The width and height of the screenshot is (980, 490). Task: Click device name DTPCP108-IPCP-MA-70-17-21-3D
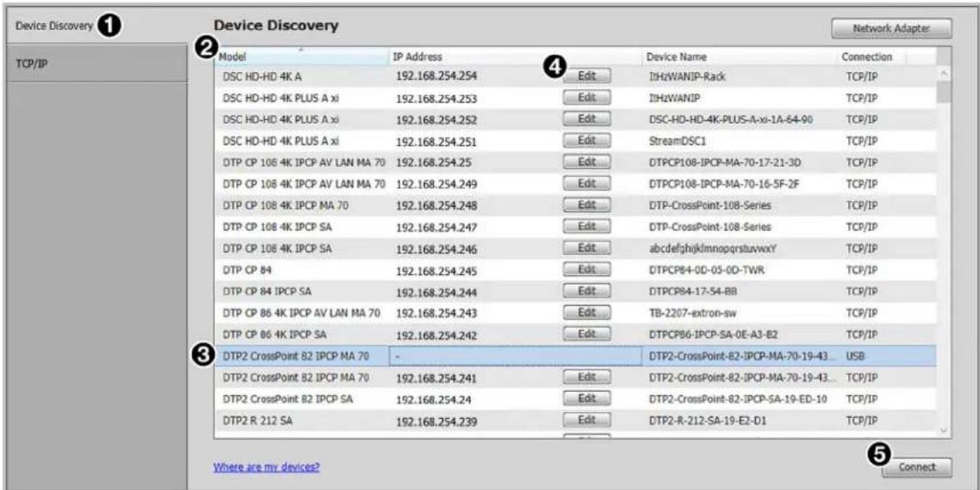coord(725,162)
